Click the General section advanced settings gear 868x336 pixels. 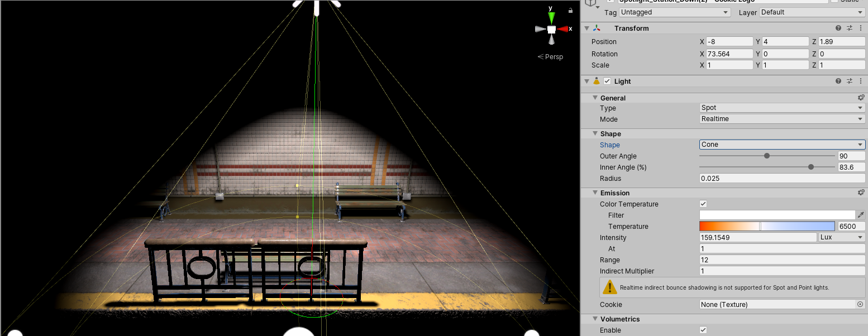[861, 98]
